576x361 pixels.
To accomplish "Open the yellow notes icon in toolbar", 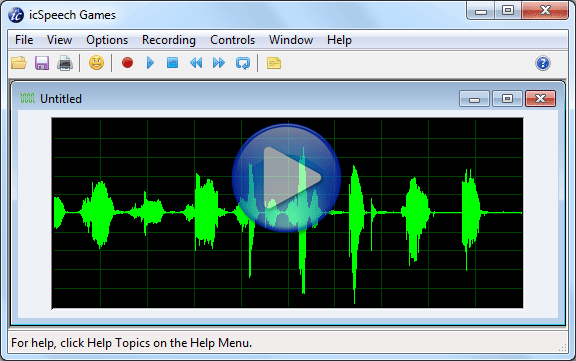I will tap(274, 63).
